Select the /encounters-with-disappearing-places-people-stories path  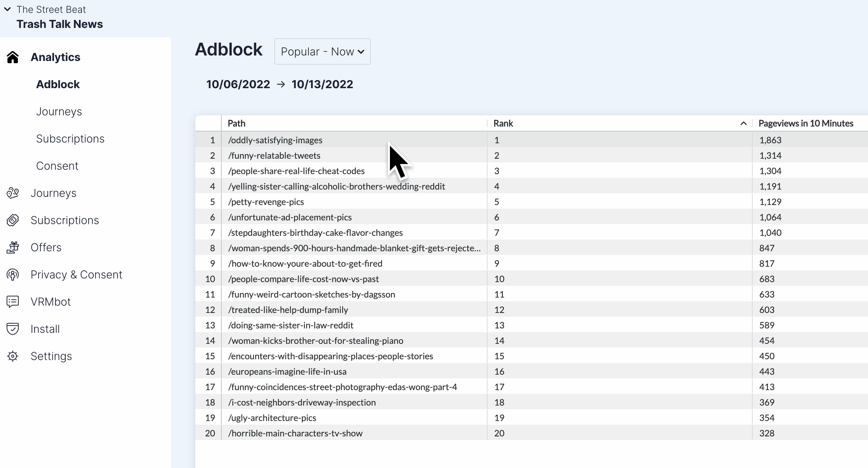point(331,356)
